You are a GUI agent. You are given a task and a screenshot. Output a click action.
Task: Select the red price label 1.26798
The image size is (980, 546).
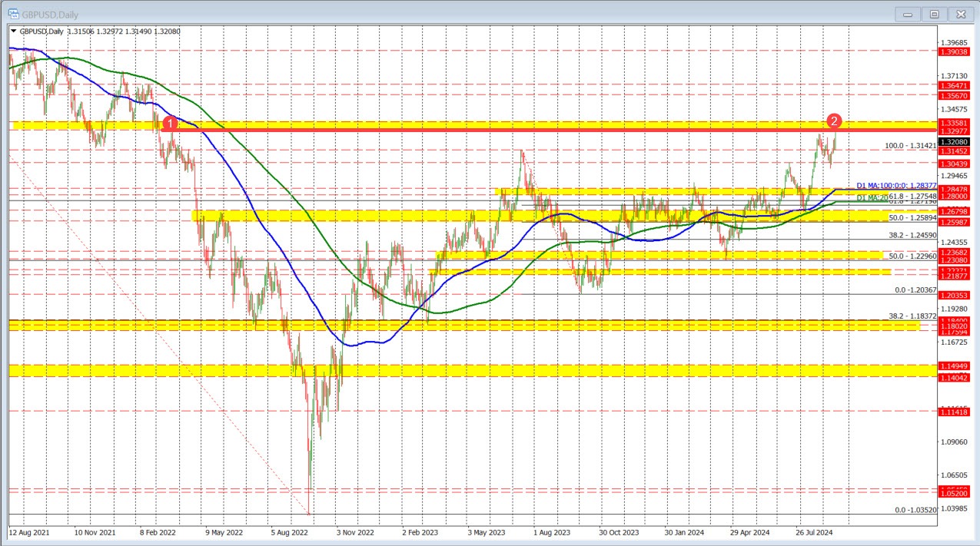pos(953,211)
